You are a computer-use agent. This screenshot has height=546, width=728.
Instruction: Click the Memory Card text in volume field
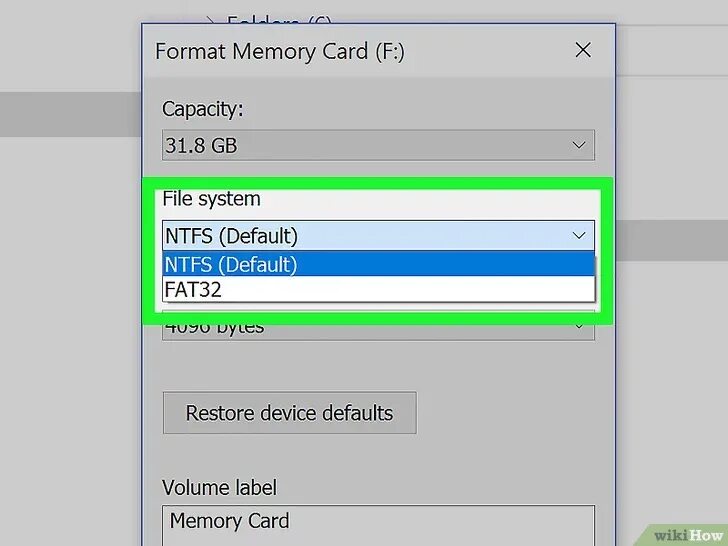(x=229, y=520)
